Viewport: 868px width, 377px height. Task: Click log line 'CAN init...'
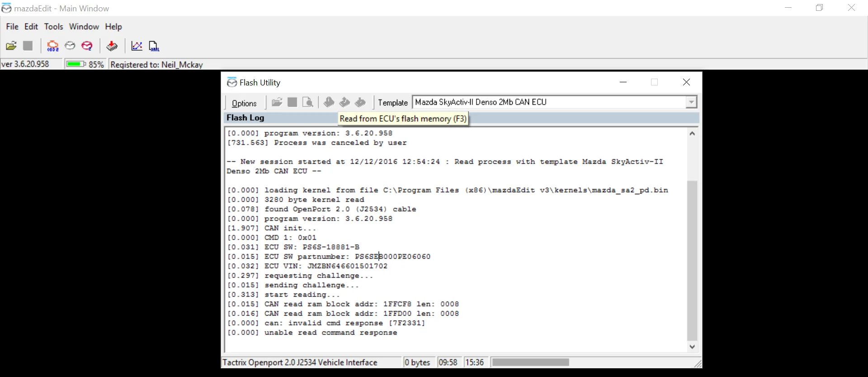point(272,228)
